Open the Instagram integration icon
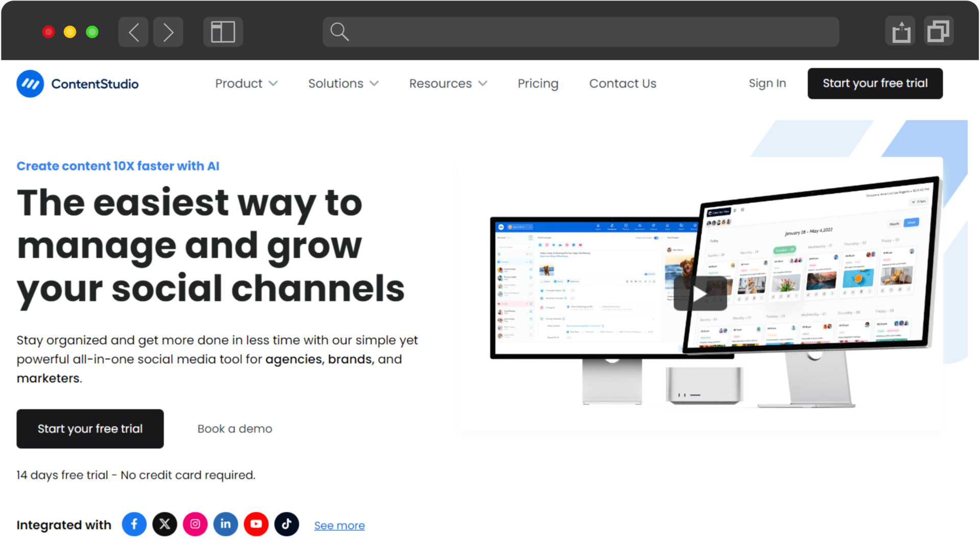The width and height of the screenshot is (980, 551). click(x=195, y=524)
